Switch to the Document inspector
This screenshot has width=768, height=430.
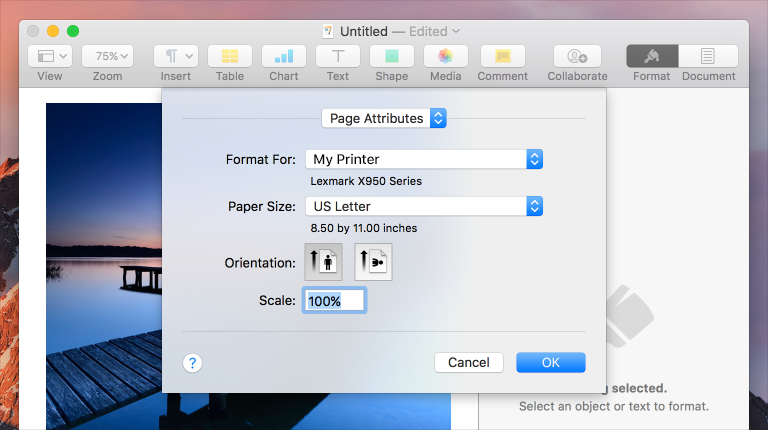click(708, 56)
